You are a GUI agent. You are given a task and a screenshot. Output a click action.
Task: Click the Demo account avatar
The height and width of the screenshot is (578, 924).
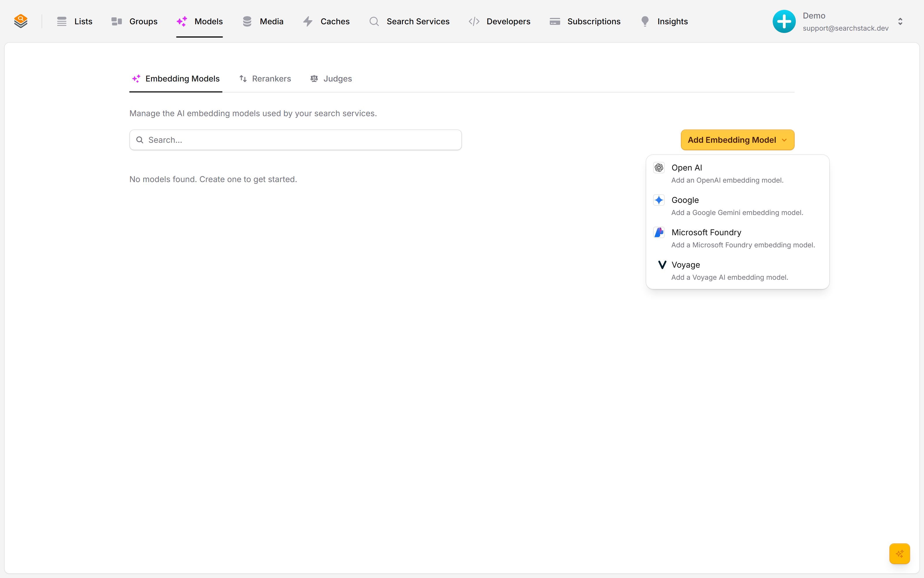point(784,21)
